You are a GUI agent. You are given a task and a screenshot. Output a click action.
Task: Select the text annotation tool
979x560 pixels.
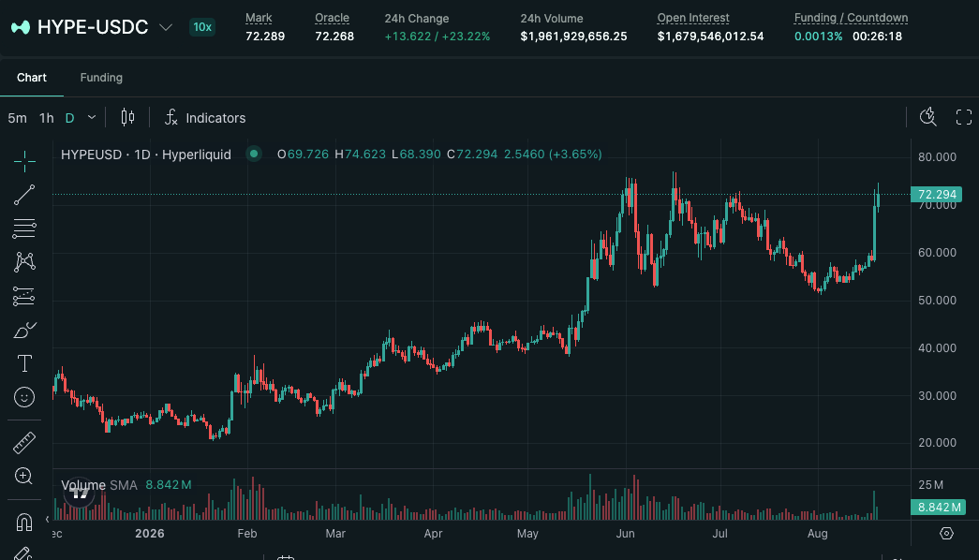24,363
